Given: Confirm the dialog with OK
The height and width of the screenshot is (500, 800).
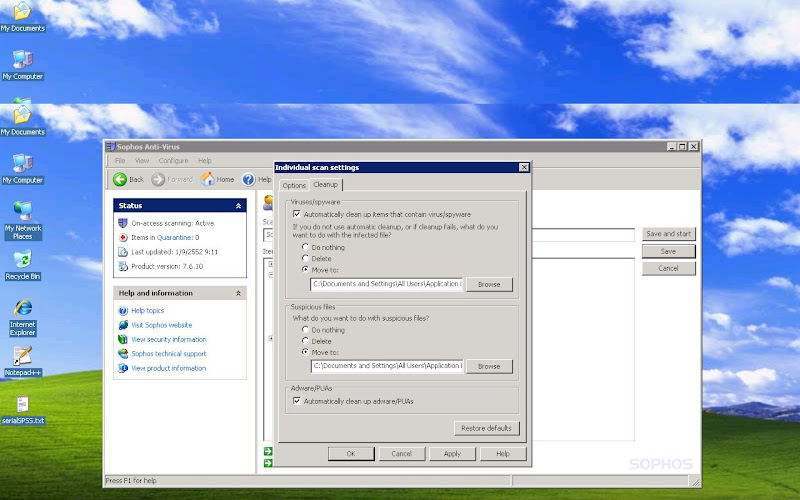Looking at the screenshot, I should tap(351, 454).
